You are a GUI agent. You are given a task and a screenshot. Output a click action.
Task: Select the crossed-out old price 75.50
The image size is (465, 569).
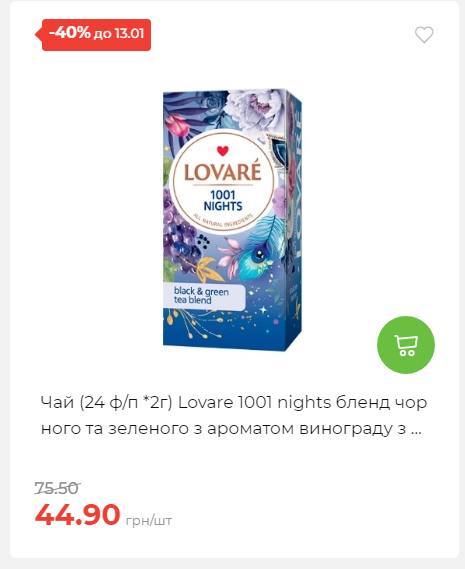pos(57,488)
